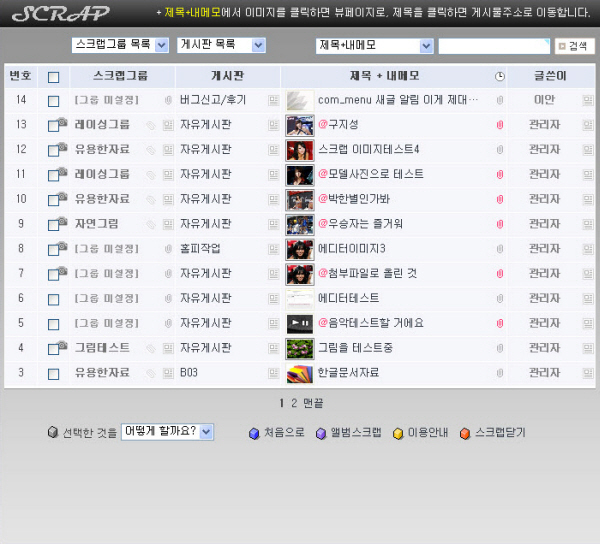Click the tag icon next to 자연그림
The image size is (600, 544).
point(151,224)
